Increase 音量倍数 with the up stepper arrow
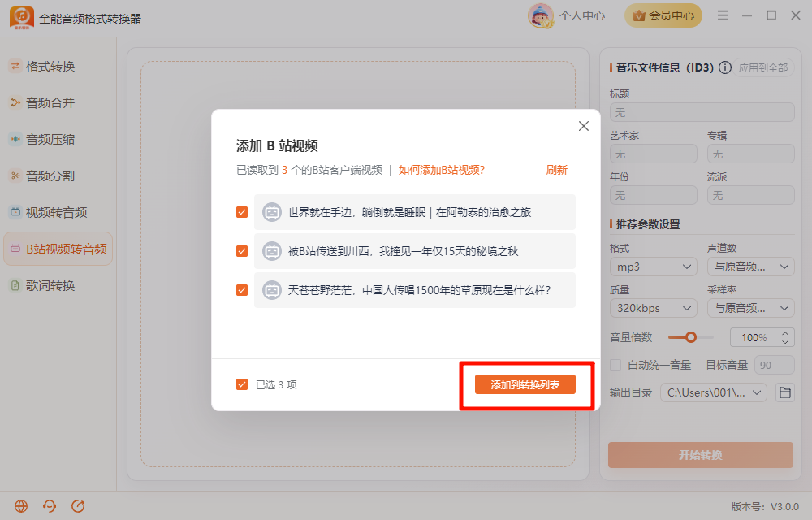812x520 pixels. [785, 333]
